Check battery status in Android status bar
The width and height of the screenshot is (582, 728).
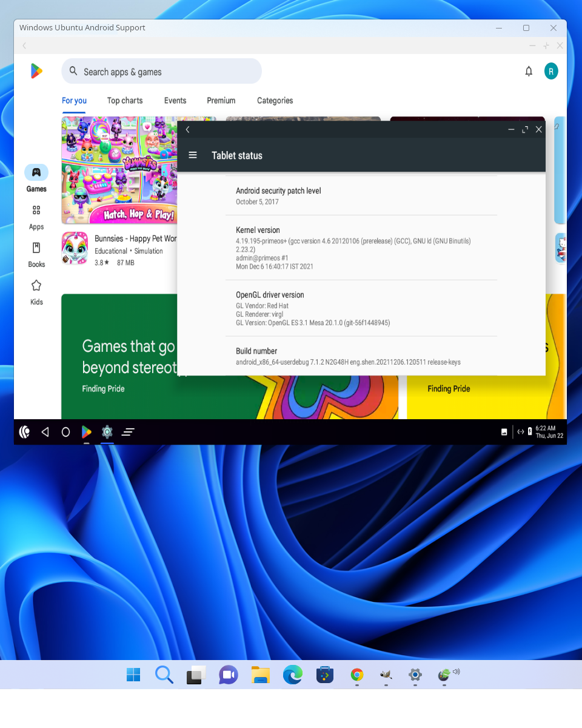(x=529, y=431)
